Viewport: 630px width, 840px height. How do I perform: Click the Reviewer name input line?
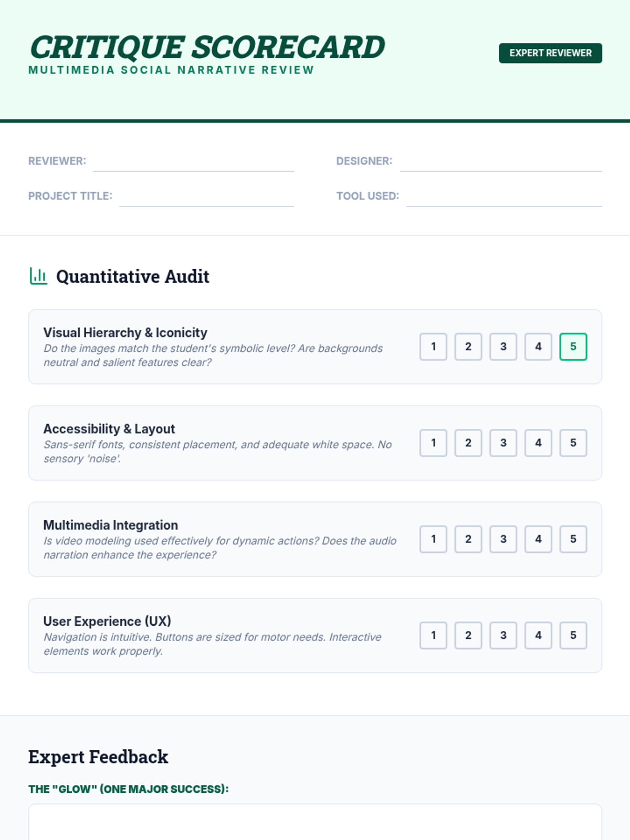193,162
